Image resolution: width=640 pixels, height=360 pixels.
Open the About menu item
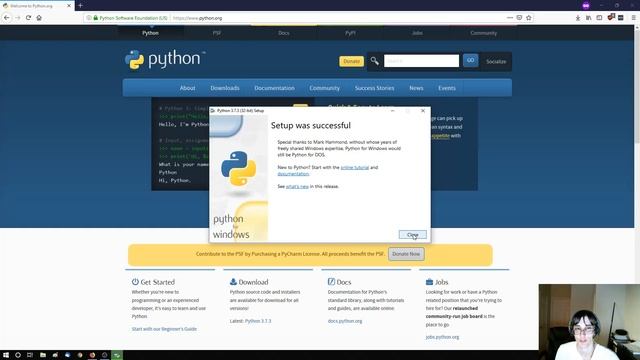pos(187,88)
